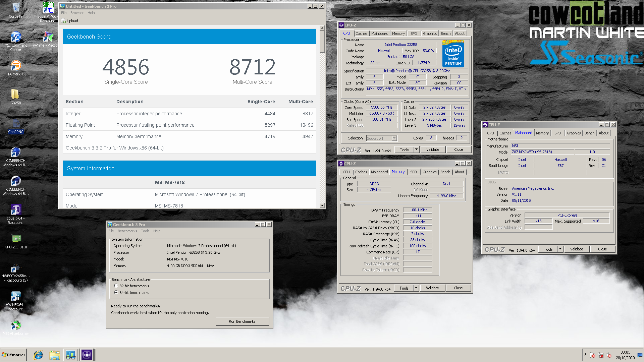644x362 pixels.
Task: Click scroll up arrow in Geekbench results
Action: (x=322, y=28)
